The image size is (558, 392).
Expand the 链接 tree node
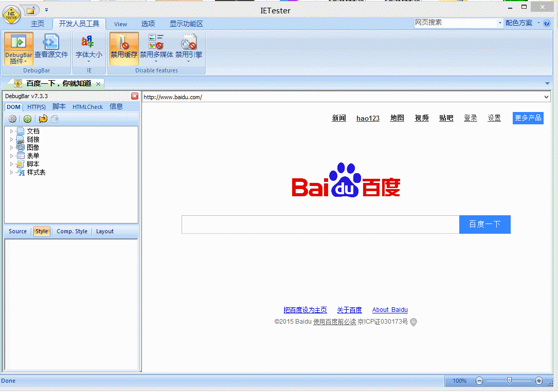click(11, 140)
